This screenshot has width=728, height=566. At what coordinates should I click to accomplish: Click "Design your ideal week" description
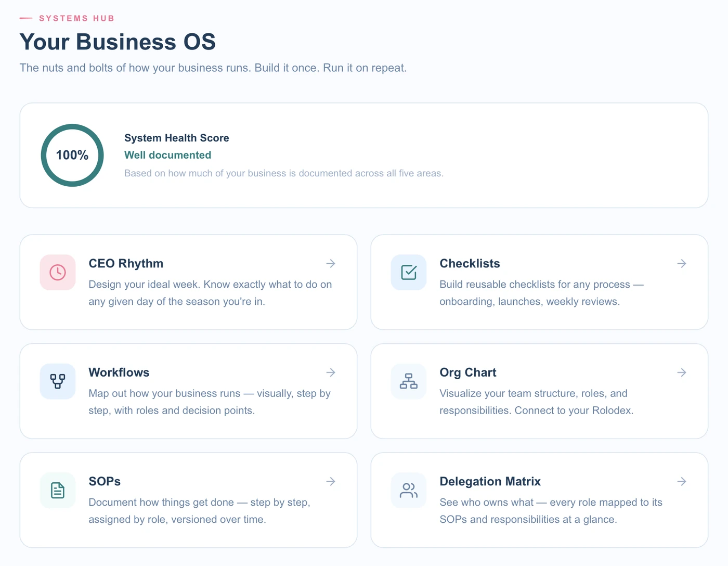click(210, 293)
